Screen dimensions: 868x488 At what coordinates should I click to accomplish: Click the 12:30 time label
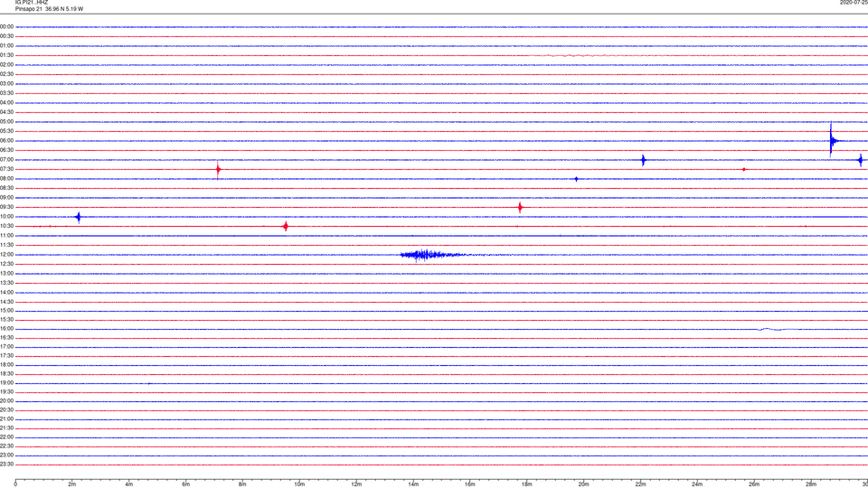click(x=6, y=264)
